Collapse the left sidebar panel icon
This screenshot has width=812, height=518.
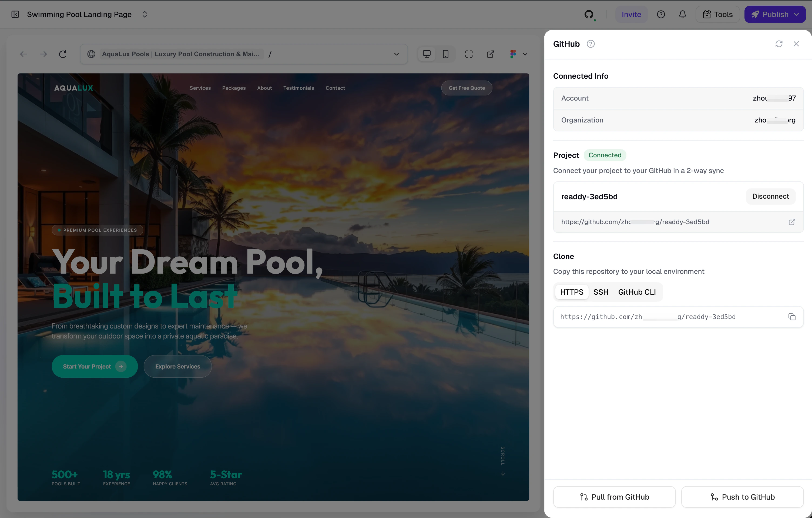15,14
